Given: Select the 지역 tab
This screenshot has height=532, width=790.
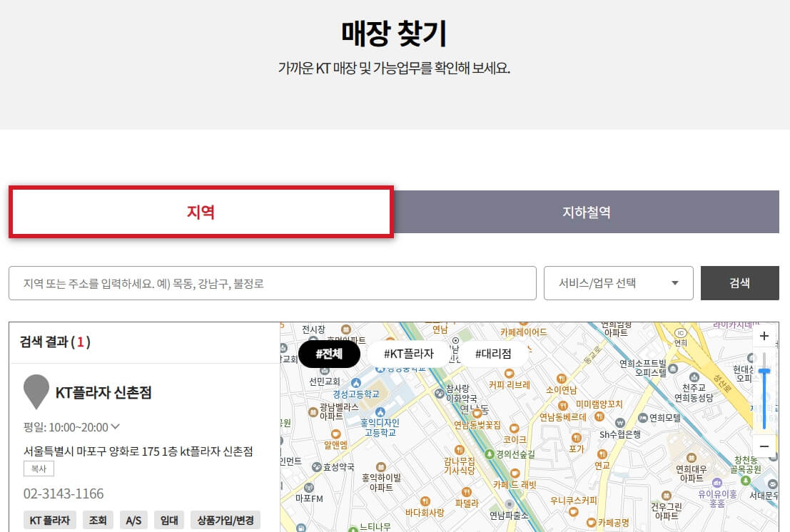Looking at the screenshot, I should pyautogui.click(x=201, y=212).
